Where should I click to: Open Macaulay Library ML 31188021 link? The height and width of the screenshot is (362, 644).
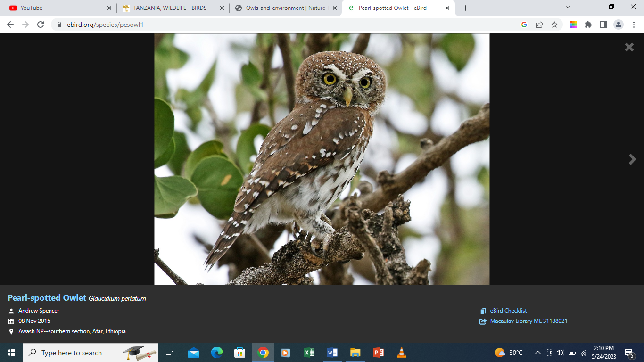click(x=528, y=321)
